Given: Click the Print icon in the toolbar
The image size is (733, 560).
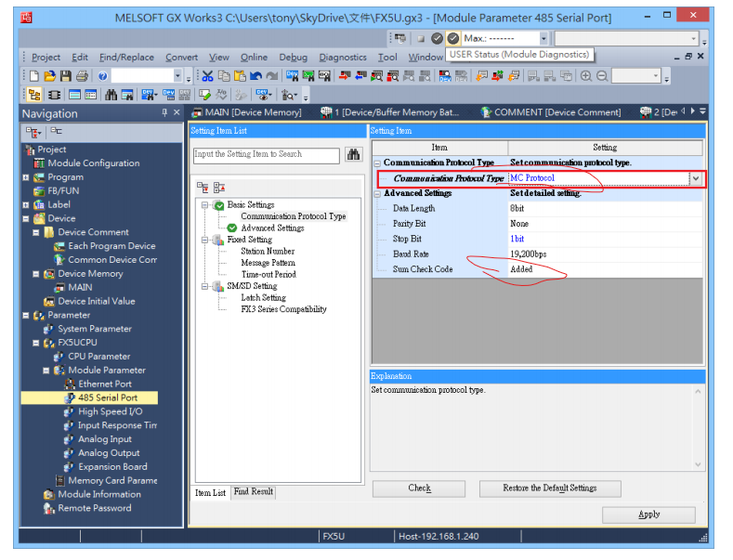Looking at the screenshot, I should (x=82, y=76).
